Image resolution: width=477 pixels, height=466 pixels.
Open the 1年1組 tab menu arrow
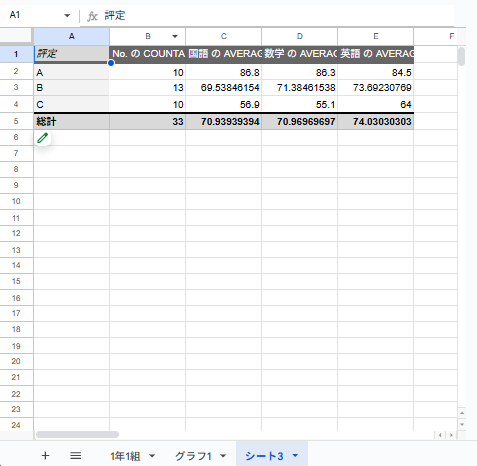[x=152, y=456]
